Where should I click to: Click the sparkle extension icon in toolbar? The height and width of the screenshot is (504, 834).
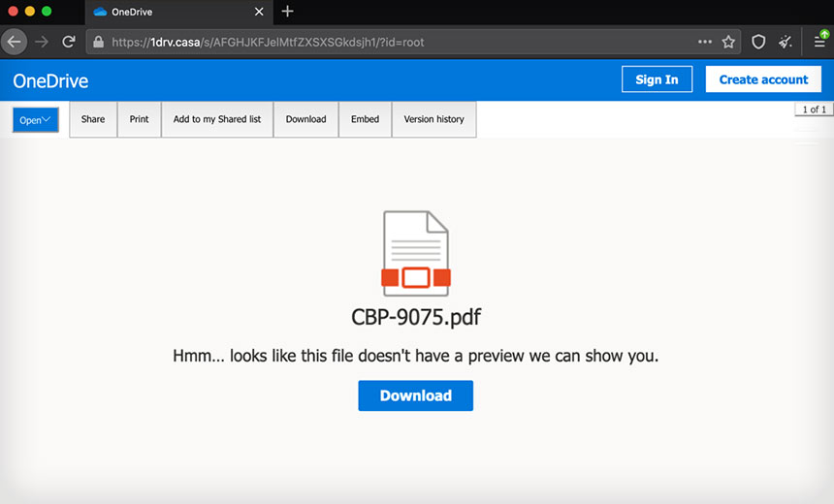tap(786, 42)
